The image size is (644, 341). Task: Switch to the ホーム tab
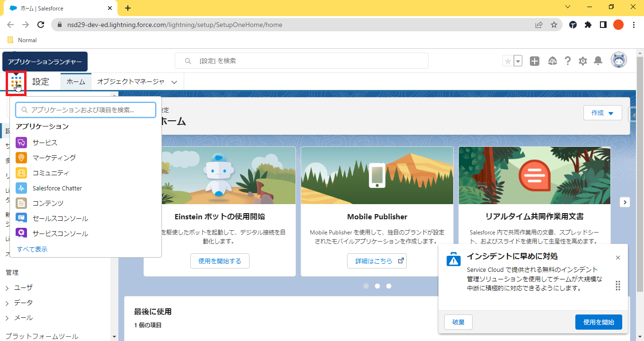coord(76,81)
